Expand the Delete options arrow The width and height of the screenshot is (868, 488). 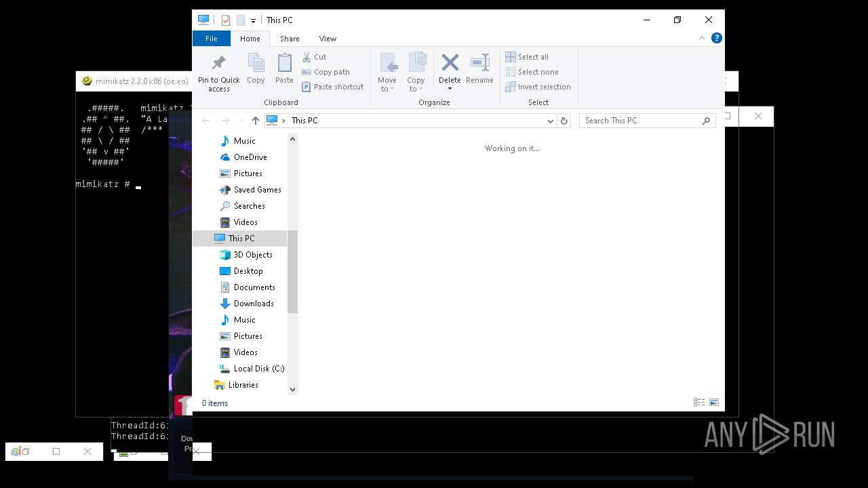click(x=450, y=89)
